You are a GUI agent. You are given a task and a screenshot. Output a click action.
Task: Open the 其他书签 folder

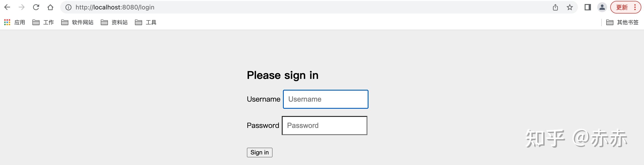[x=622, y=22]
